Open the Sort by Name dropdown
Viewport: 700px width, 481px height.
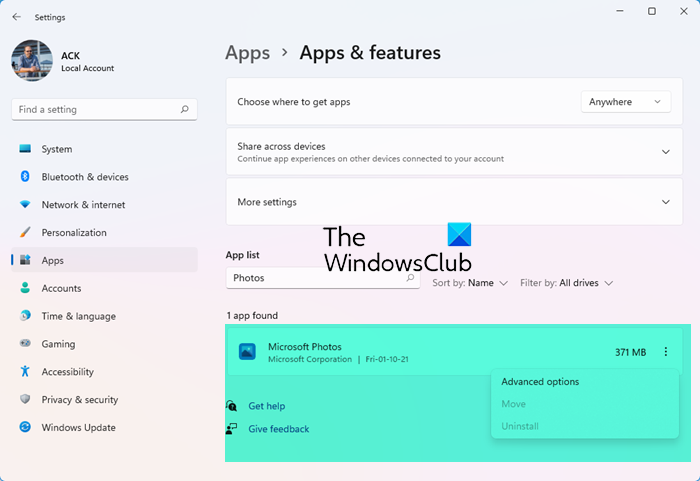click(x=470, y=283)
